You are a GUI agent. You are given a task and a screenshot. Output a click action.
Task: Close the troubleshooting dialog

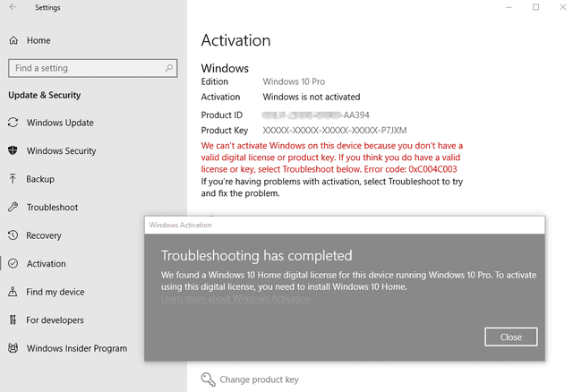[511, 337]
